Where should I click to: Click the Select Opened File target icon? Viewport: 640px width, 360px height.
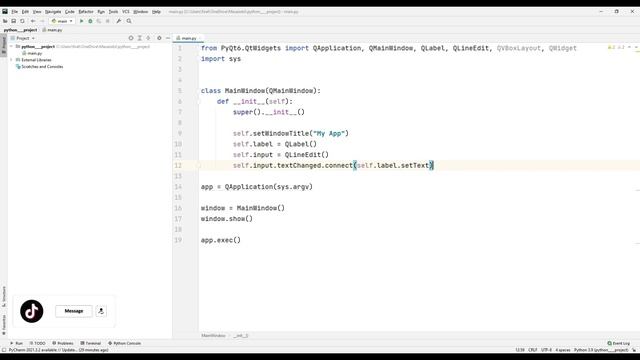[x=131, y=38]
